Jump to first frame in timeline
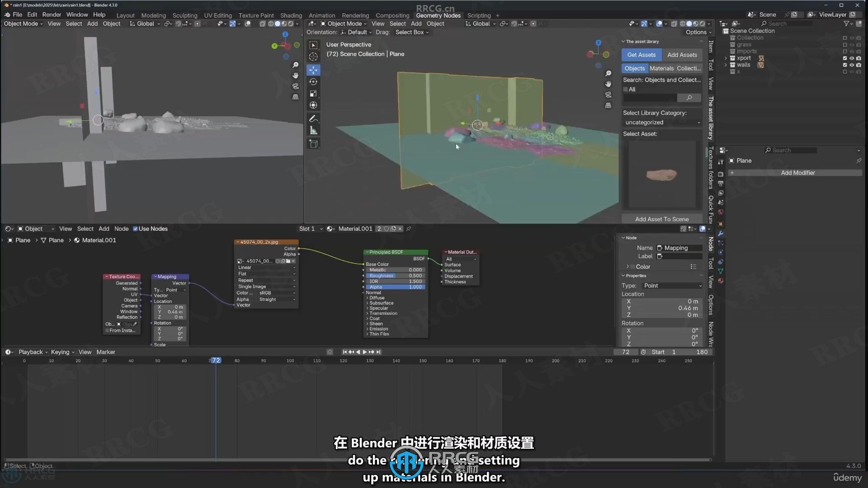Screen dimensions: 868x488 [x=344, y=352]
